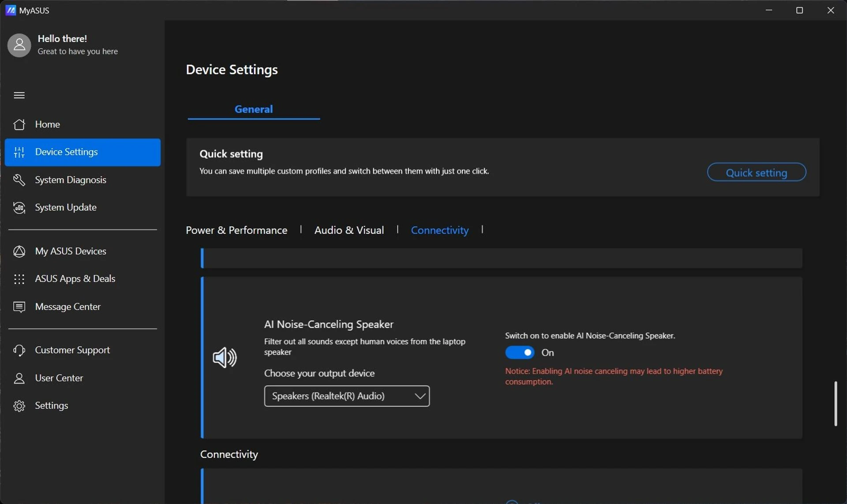Viewport: 847px width, 504px height.
Task: Click the Customer Support headset icon
Action: coord(19,350)
